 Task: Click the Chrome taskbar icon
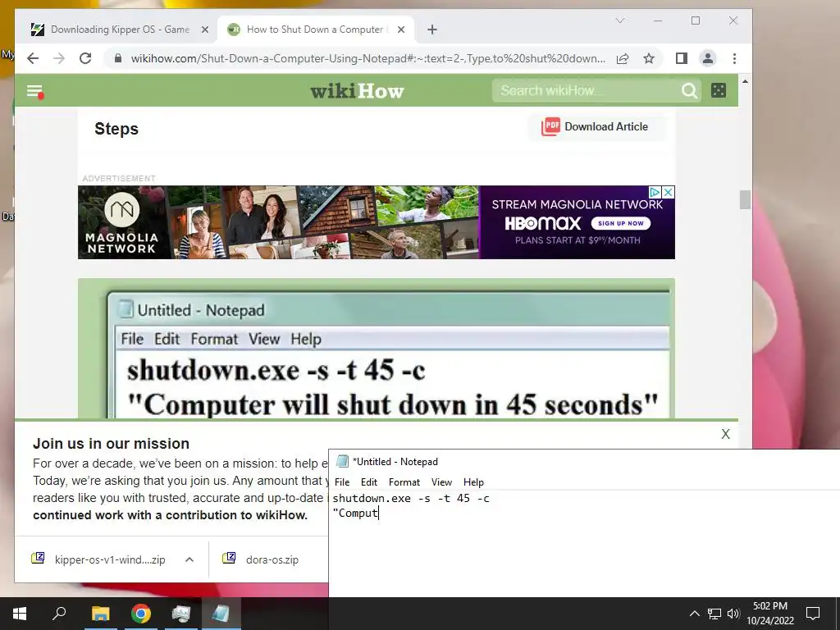(141, 614)
